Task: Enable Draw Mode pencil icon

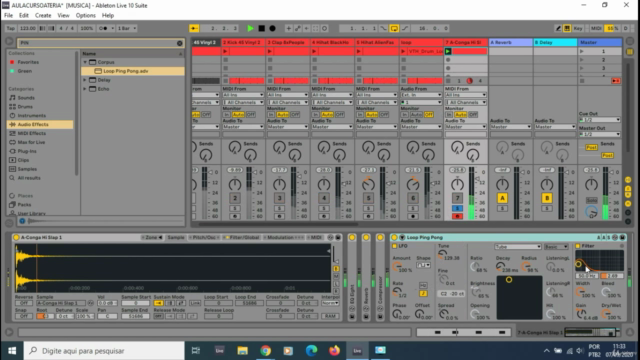Action: [x=558, y=28]
